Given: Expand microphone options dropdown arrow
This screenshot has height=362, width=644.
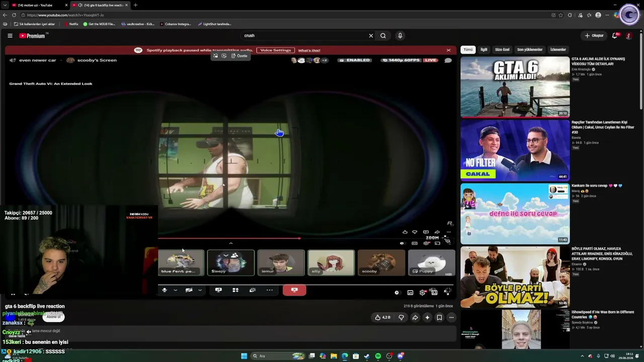Looking at the screenshot, I should 175,290.
